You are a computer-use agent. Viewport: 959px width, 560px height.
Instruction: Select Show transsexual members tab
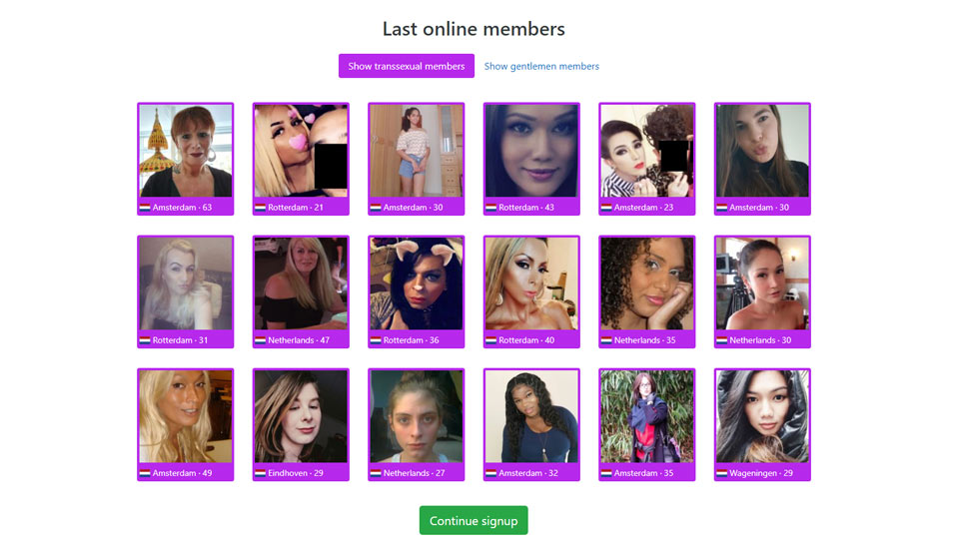[407, 66]
